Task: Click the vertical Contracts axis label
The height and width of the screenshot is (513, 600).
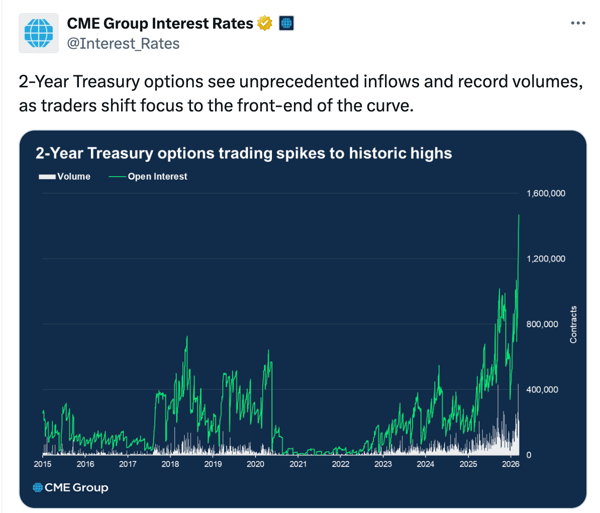Action: pos(573,324)
